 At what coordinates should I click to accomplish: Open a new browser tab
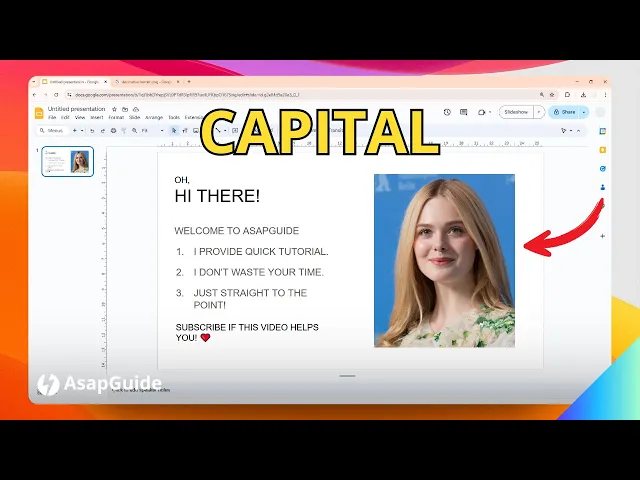189,82
